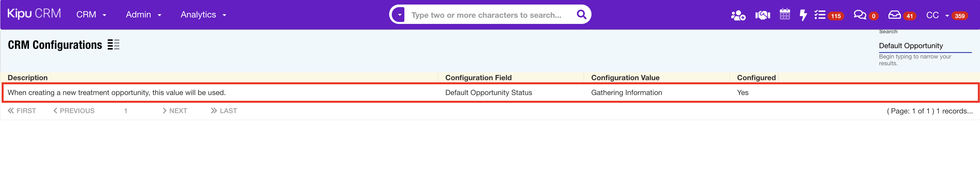Open the task checklist icon
Image resolution: width=980 pixels, height=170 pixels.
point(820,15)
